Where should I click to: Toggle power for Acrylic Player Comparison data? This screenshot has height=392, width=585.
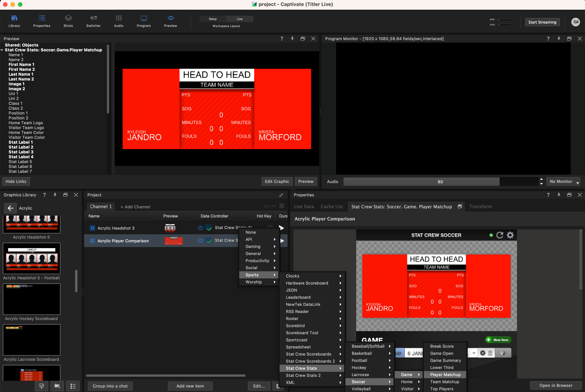pyautogui.click(x=200, y=240)
